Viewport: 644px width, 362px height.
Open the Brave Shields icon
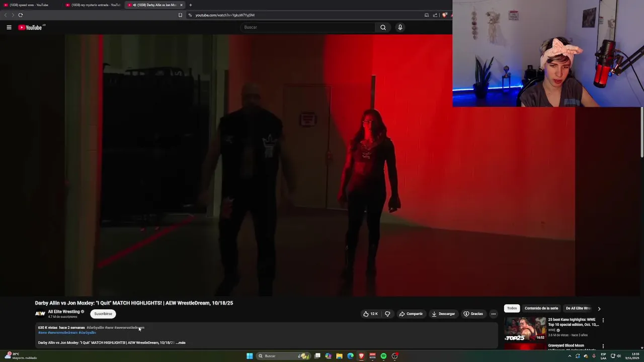coord(444,15)
